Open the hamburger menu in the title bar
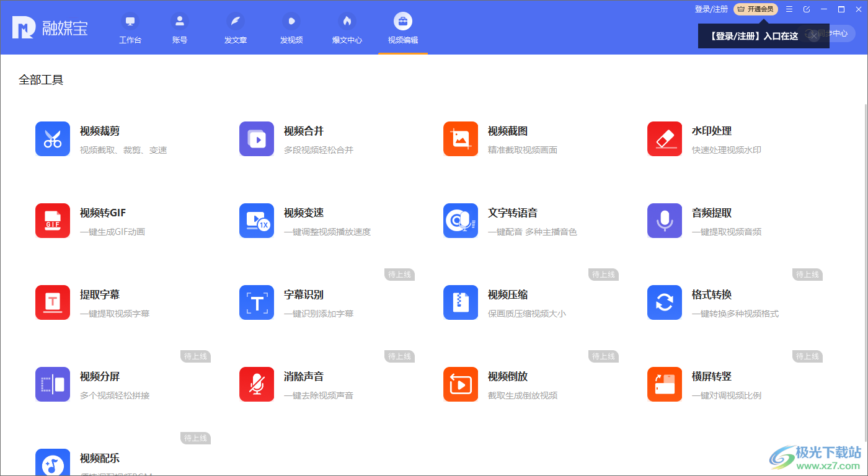868x476 pixels. tap(789, 9)
